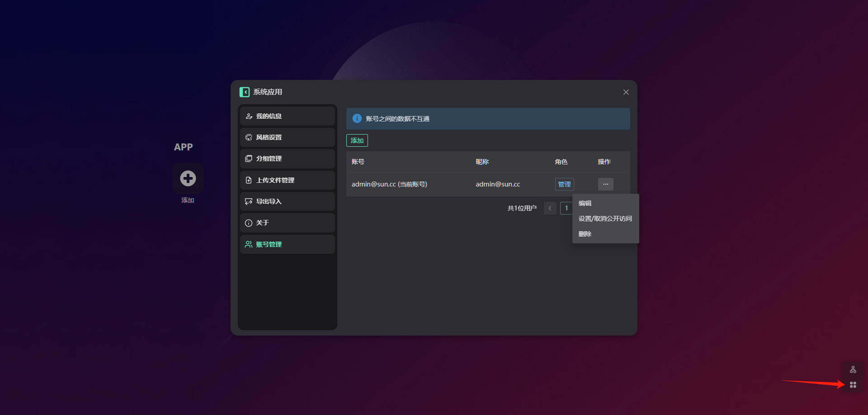Close the 系统应用 dialog
The height and width of the screenshot is (415, 868).
click(626, 92)
